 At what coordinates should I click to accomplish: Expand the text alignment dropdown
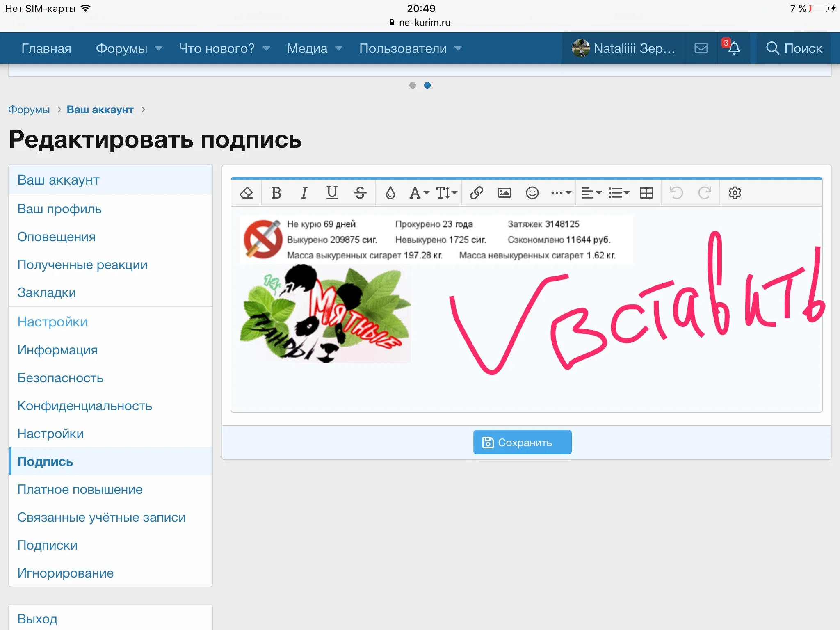[x=591, y=193]
